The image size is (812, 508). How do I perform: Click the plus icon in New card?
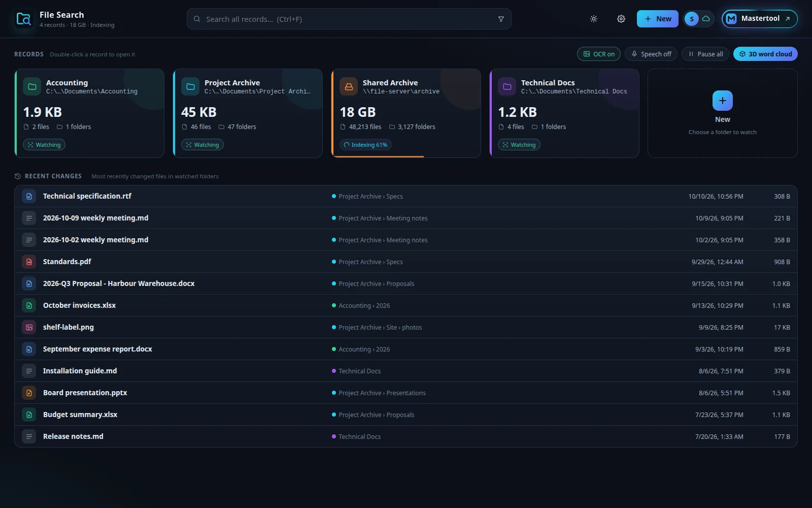click(x=723, y=101)
